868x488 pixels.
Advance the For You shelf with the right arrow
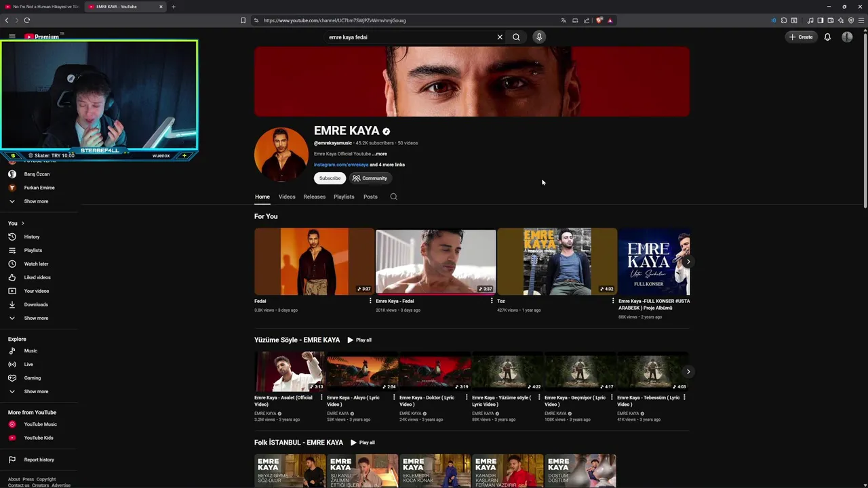pyautogui.click(x=688, y=262)
